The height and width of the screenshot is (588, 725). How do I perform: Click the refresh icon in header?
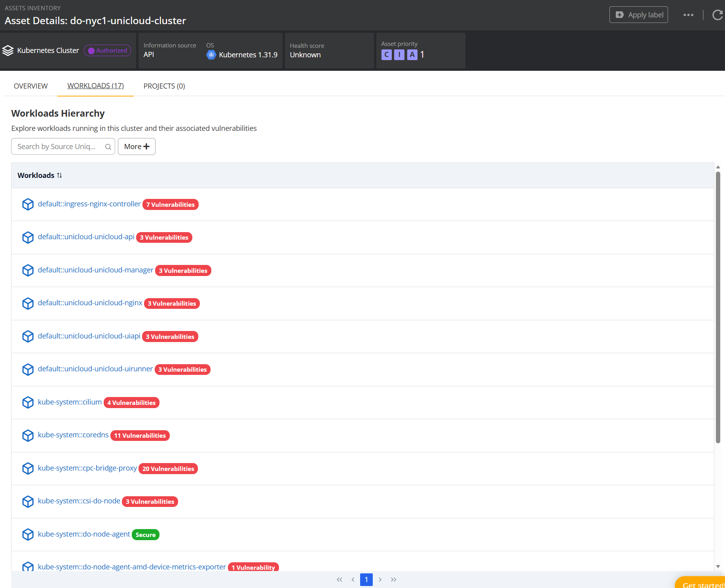click(x=717, y=15)
